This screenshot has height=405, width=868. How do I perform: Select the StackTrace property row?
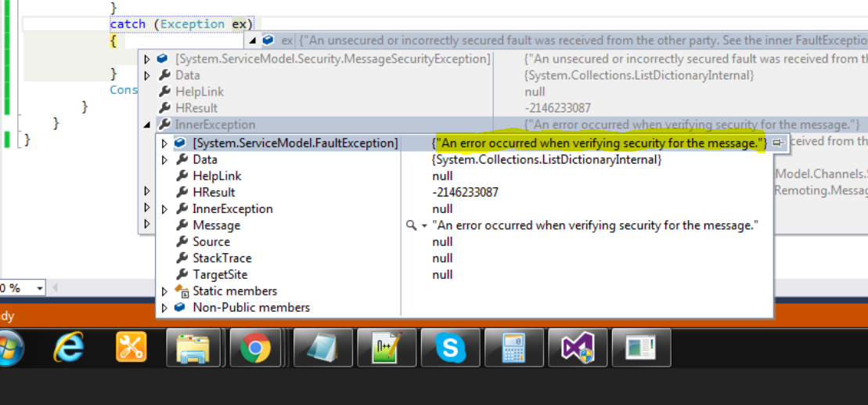point(222,259)
